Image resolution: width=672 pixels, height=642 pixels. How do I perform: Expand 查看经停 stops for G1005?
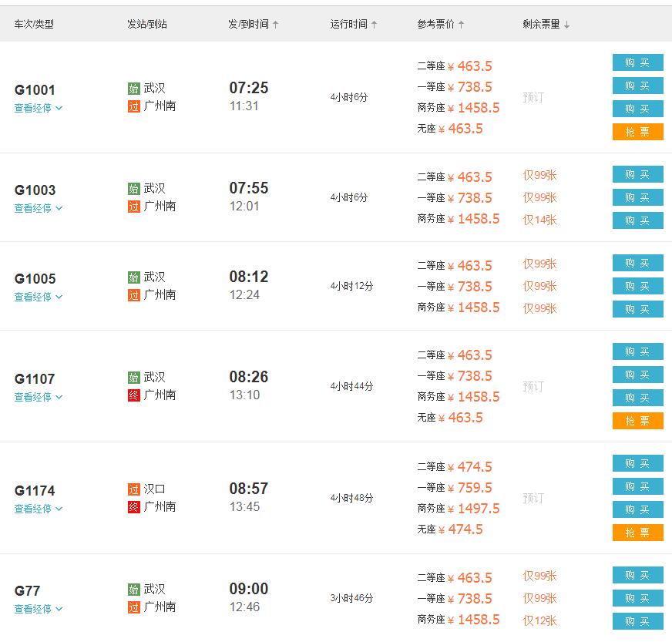[38, 297]
